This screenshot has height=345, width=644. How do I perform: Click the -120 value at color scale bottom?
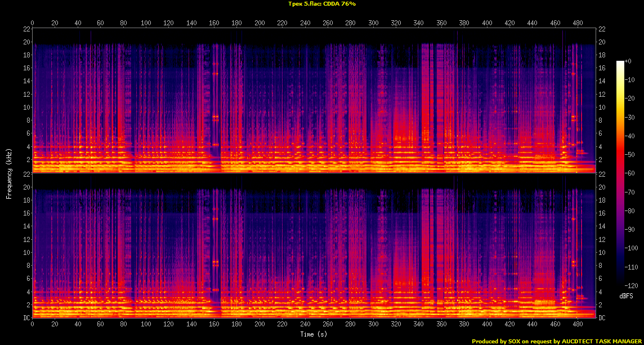click(632, 286)
